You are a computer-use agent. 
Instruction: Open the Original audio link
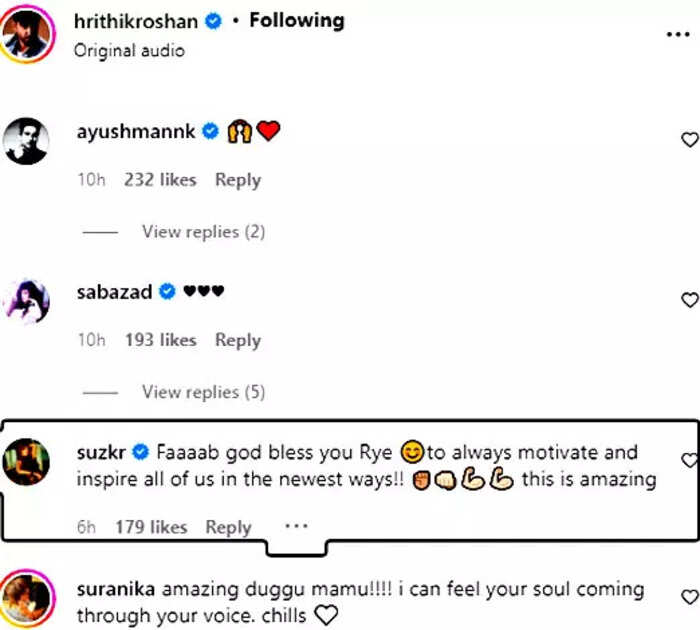[129, 50]
